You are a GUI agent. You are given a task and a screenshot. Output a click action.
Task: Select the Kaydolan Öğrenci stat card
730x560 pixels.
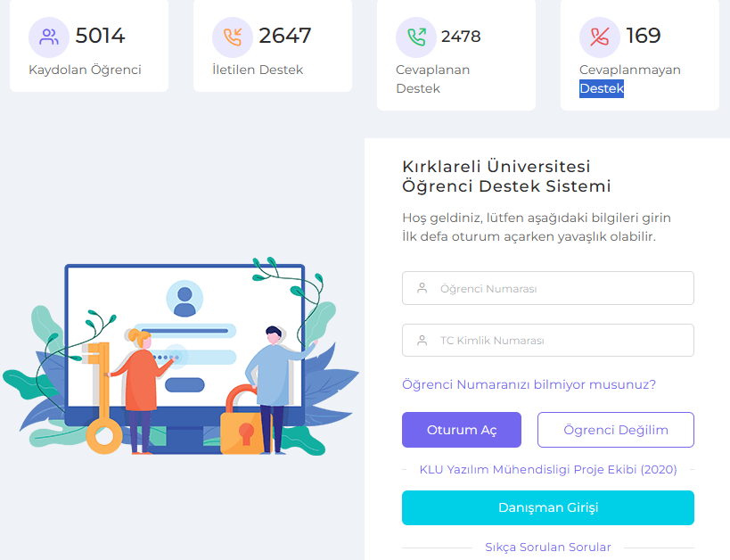click(89, 45)
